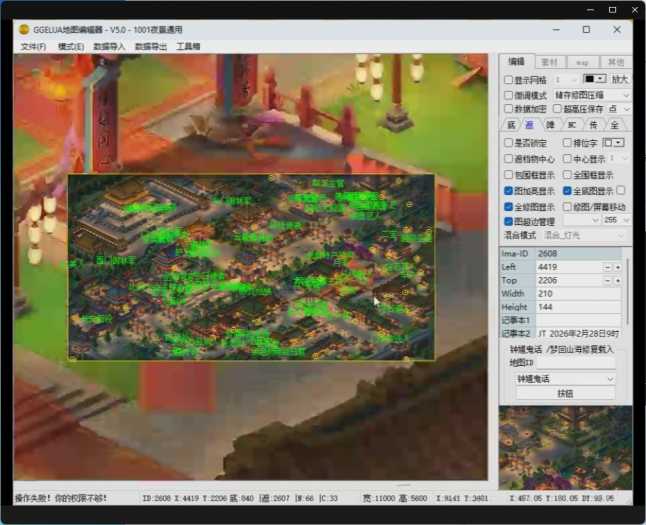
Task: Decrease the Left value with minus button
Action: point(608,267)
